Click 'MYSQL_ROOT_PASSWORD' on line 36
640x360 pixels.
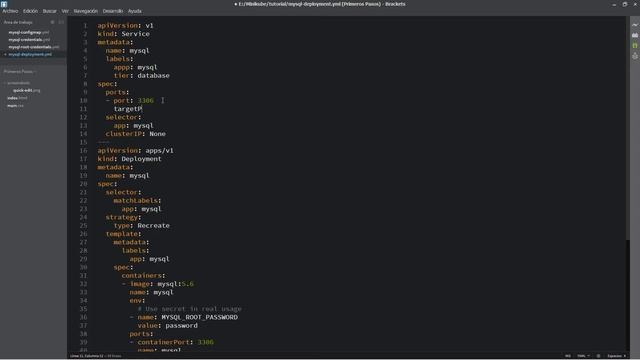click(x=200, y=317)
